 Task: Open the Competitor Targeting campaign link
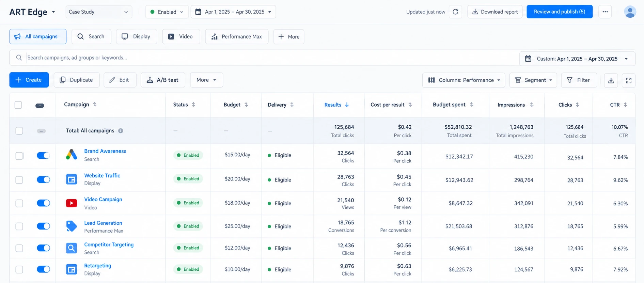coord(109,245)
